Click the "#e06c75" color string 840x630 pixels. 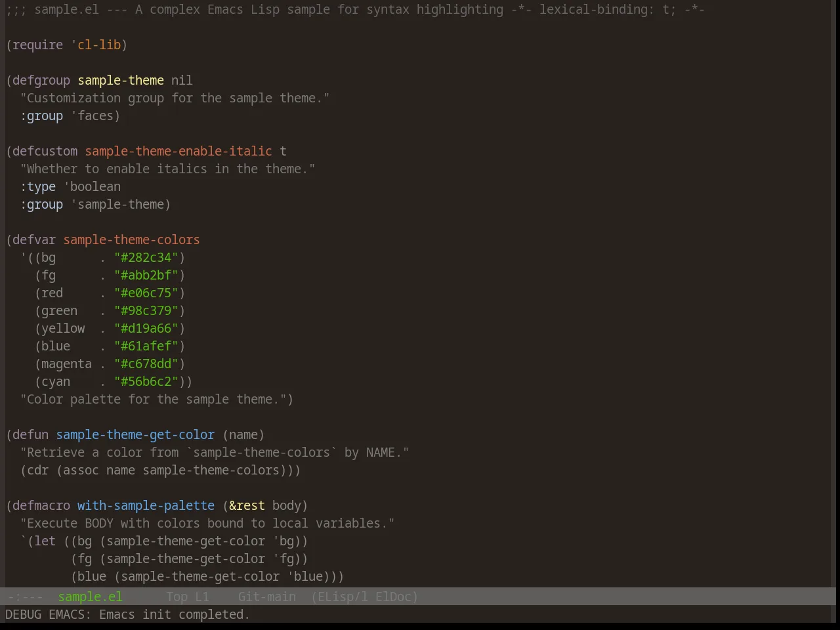click(x=146, y=293)
